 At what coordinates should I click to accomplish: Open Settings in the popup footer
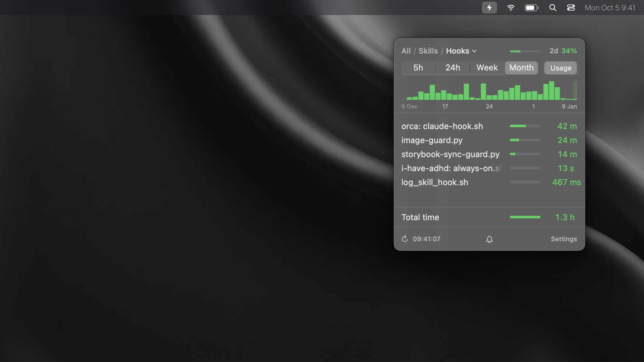point(564,239)
